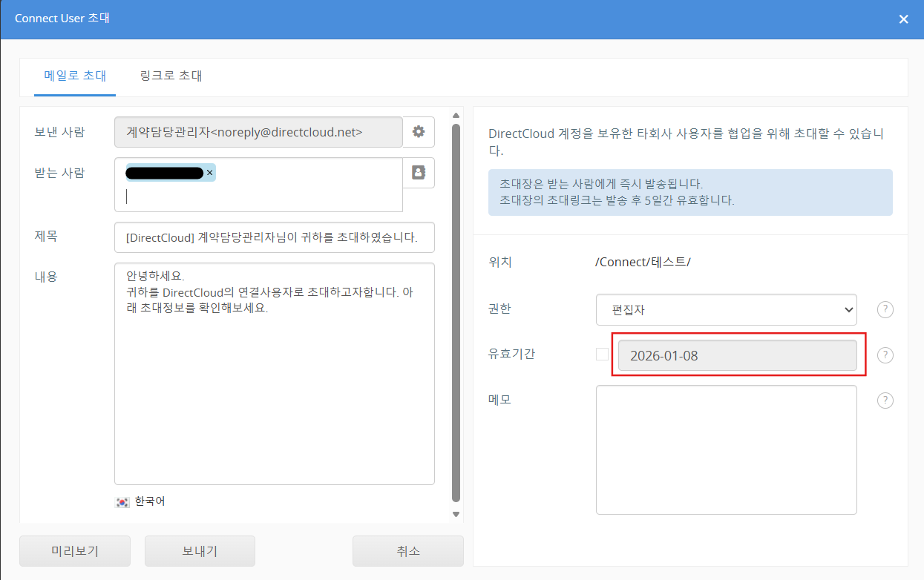Click help icon next to 권한 dropdown
Screen dimensions: 924x580
885,310
